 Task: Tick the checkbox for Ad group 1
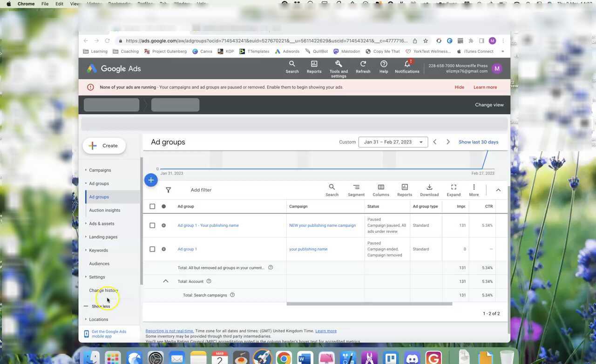click(152, 249)
